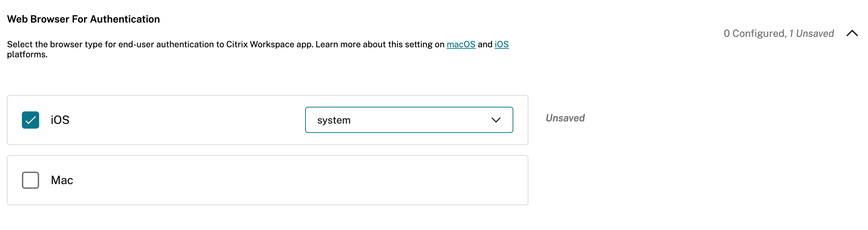Click the '0 Configured, 1 Unsaved' summary
This screenshot has width=868, height=230.
(x=778, y=34)
